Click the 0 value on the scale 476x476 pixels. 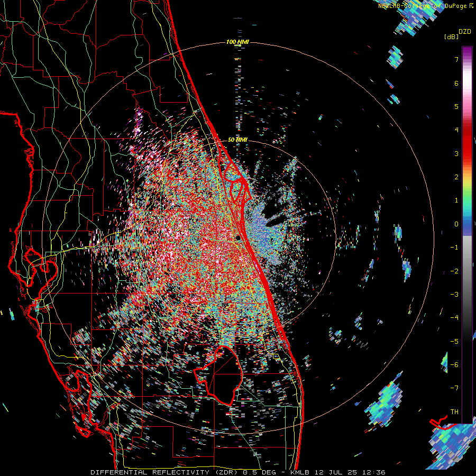click(456, 224)
